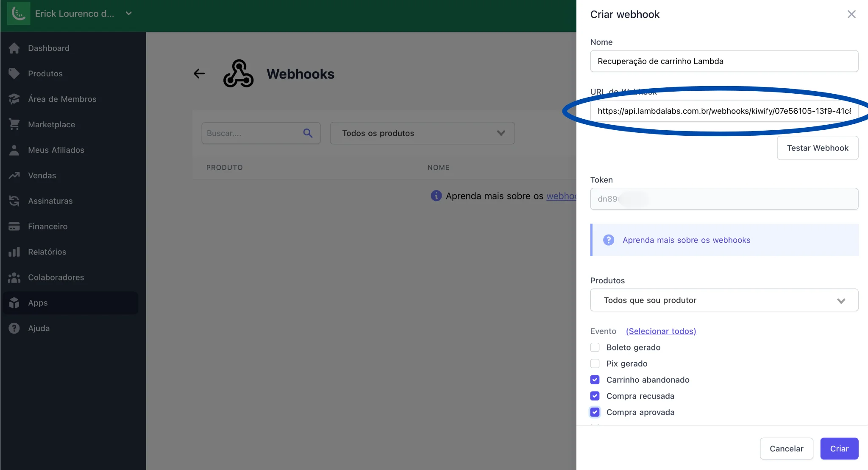Enable the Pix gerado event
Image resolution: width=868 pixels, height=470 pixels.
[595, 363]
